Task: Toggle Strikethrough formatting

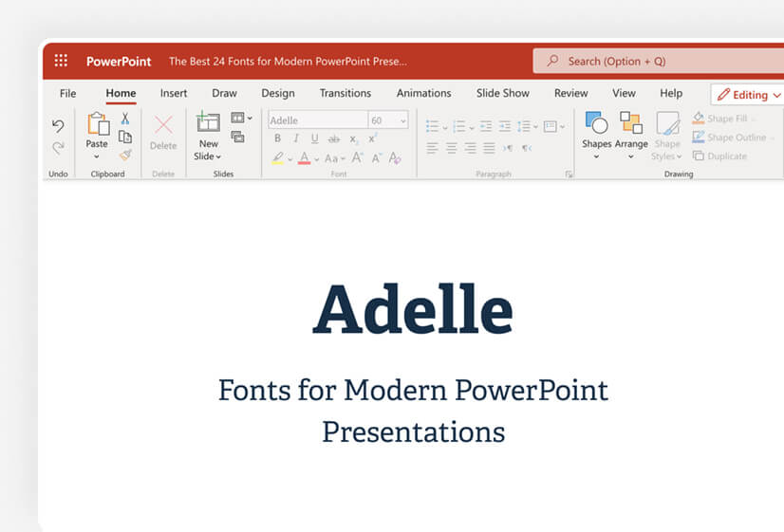Action: 334,138
